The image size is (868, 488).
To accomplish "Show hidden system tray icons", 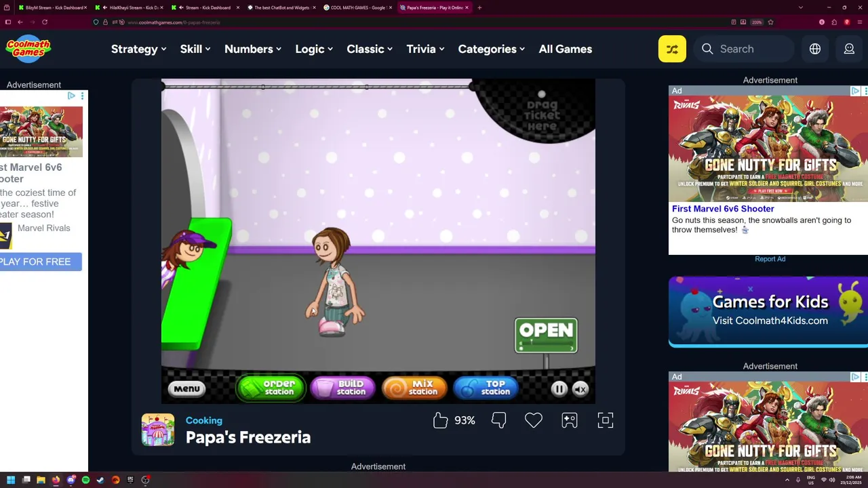I will point(787,480).
